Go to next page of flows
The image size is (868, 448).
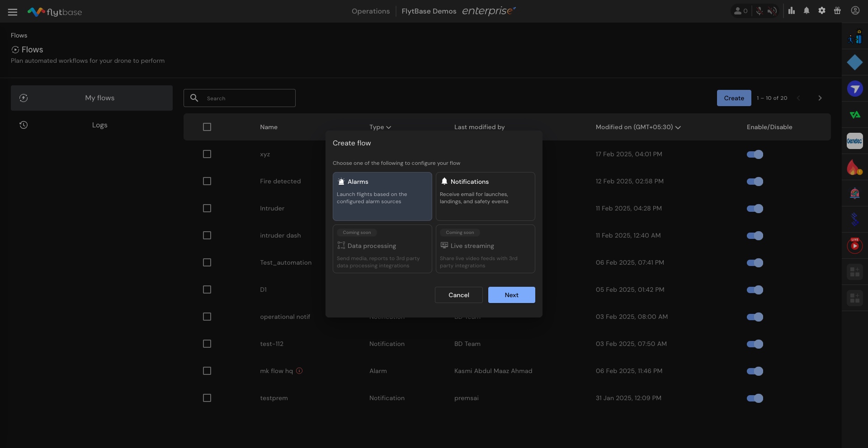coord(820,98)
